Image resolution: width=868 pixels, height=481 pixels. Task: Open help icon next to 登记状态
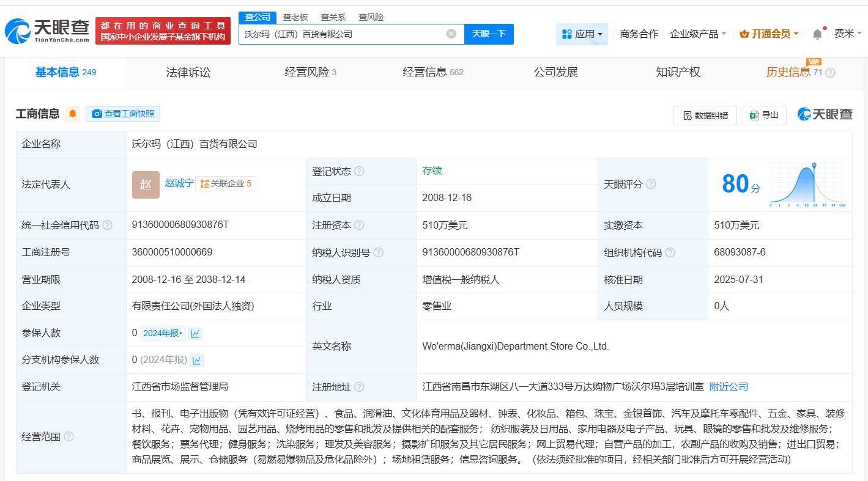(x=359, y=171)
